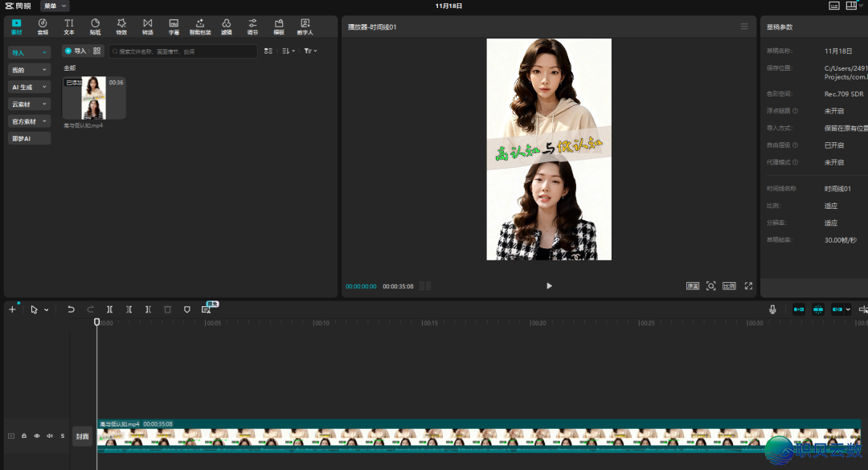Screen dimensions: 868x470
Task: Click the microphone record voiceover icon
Action: click(772, 309)
